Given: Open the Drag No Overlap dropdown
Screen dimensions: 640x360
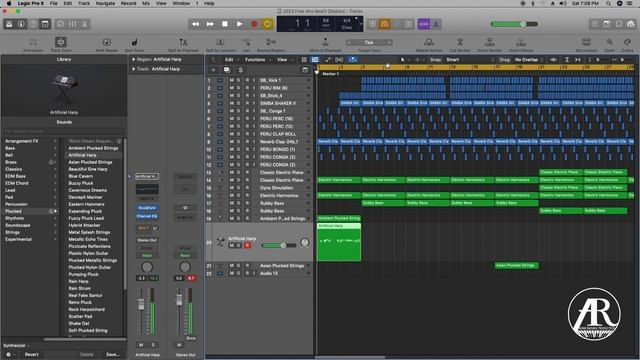Looking at the screenshot, I should pyautogui.click(x=528, y=60).
